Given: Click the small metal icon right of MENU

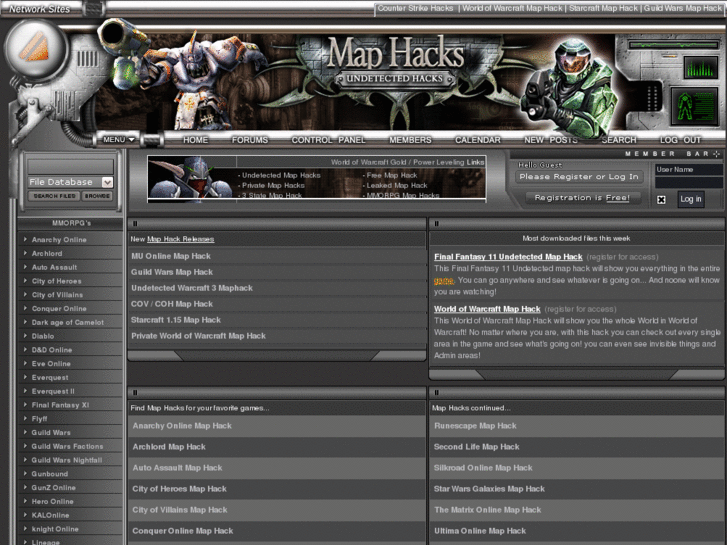Looking at the screenshot, I should coord(151,140).
